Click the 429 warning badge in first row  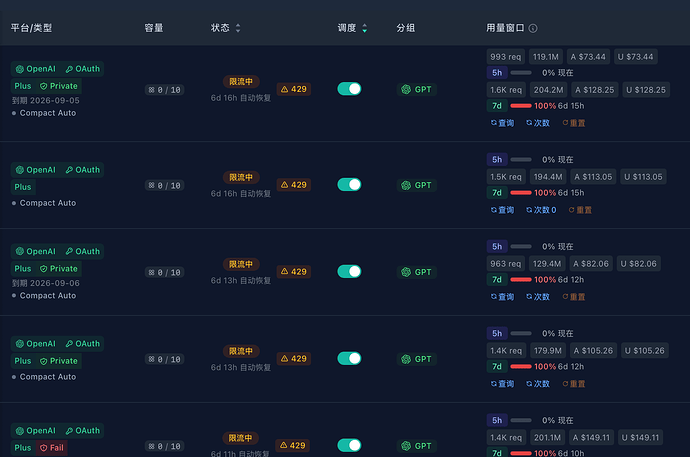point(294,89)
